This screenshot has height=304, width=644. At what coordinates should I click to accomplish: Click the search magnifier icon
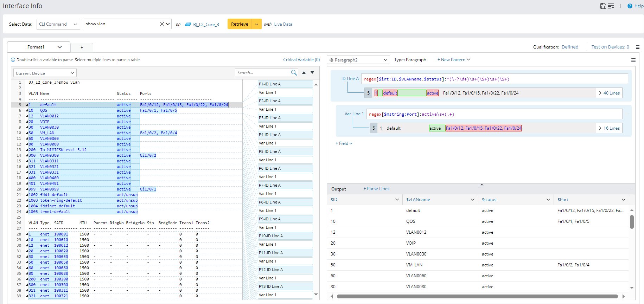click(294, 73)
